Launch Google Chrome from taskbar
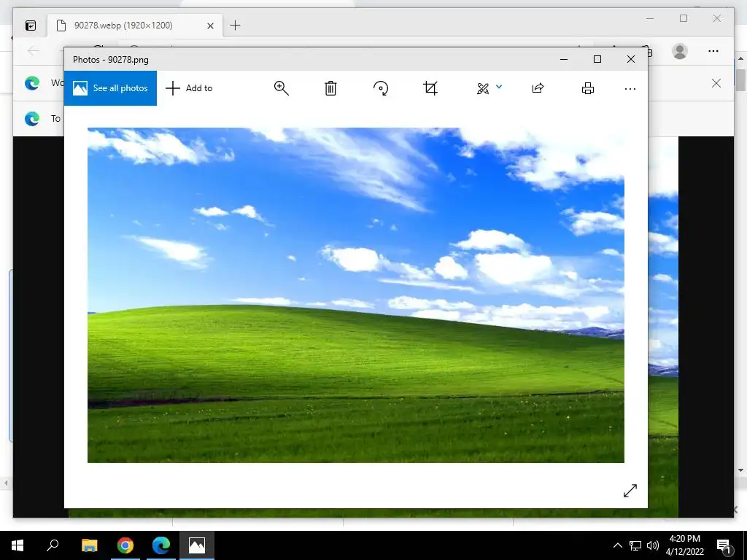747x560 pixels. [125, 545]
